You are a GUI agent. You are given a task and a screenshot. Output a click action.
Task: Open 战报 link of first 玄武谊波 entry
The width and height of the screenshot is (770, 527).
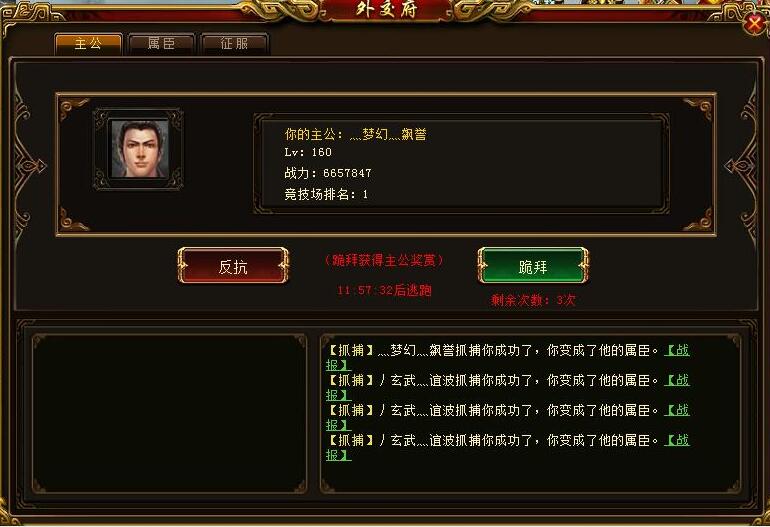coord(677,380)
